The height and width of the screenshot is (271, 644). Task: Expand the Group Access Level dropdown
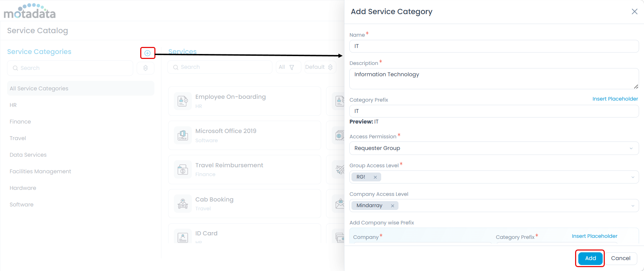click(x=633, y=177)
